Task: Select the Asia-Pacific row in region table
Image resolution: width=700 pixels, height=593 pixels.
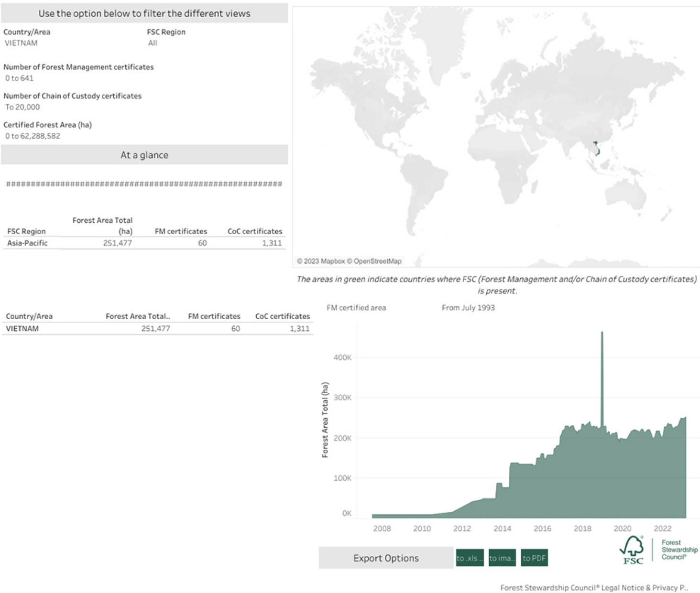Action: (144, 243)
